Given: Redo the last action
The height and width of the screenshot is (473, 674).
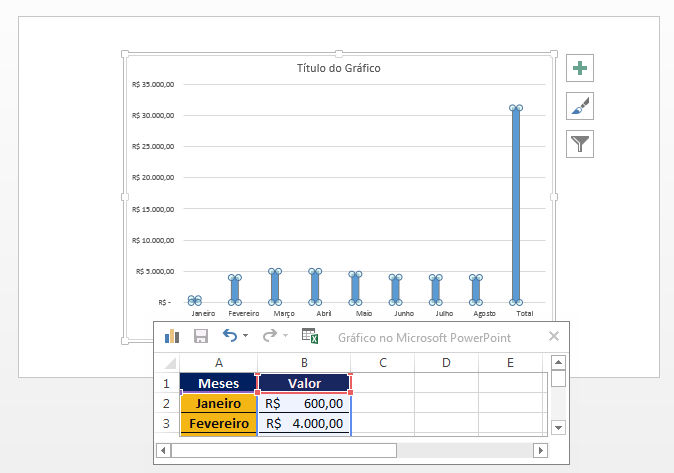Looking at the screenshot, I should click(x=270, y=337).
